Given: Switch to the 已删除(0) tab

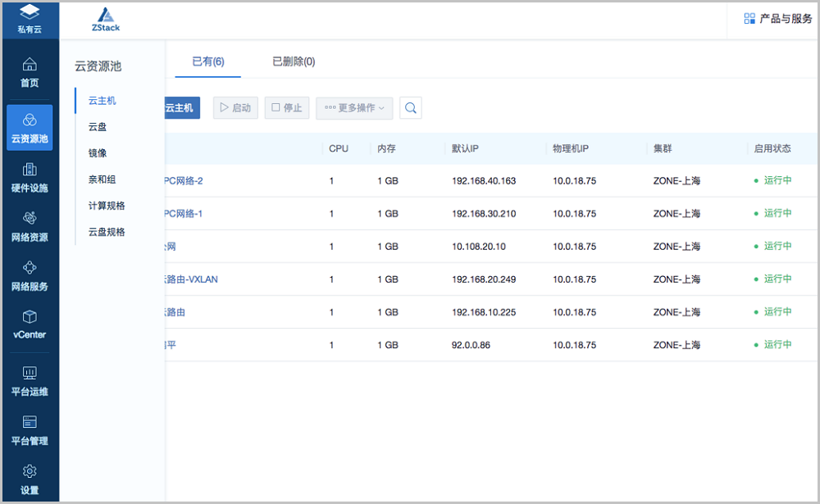Looking at the screenshot, I should click(294, 61).
